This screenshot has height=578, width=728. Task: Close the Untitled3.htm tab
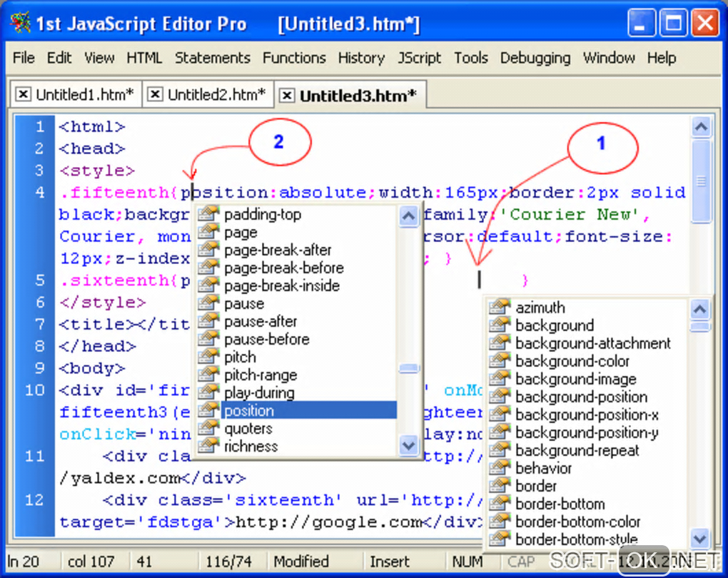coord(287,96)
